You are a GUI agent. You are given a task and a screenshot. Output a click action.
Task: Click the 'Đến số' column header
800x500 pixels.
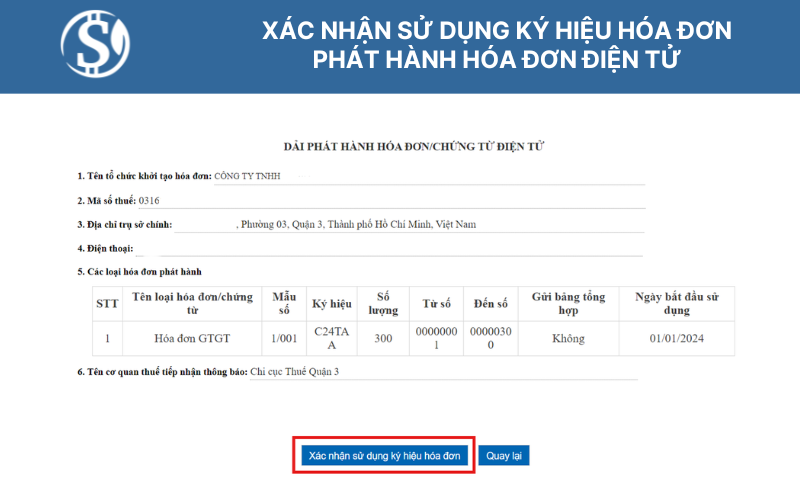click(x=491, y=304)
